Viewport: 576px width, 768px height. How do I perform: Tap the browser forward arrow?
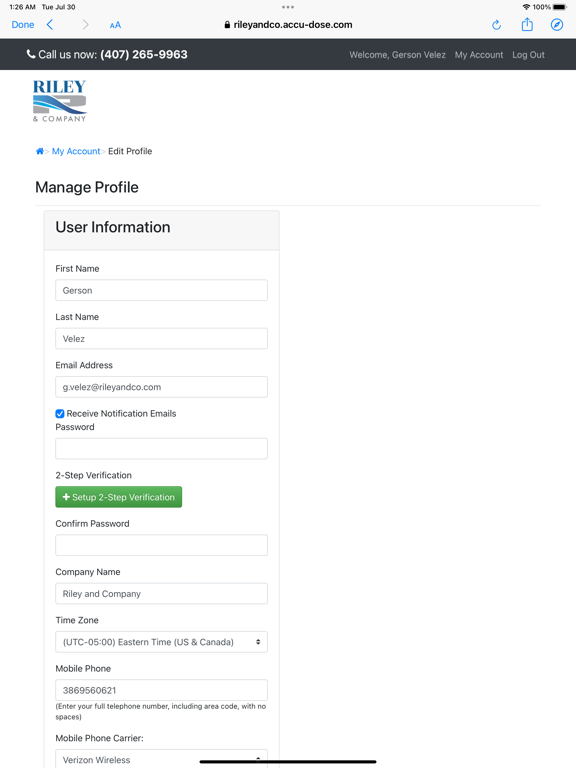(85, 24)
